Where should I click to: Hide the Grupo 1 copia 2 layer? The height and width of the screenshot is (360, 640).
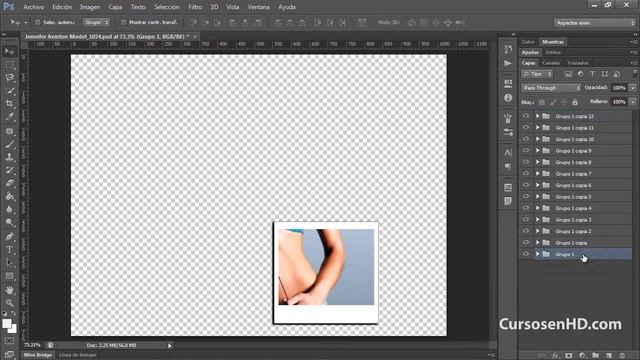pos(526,231)
